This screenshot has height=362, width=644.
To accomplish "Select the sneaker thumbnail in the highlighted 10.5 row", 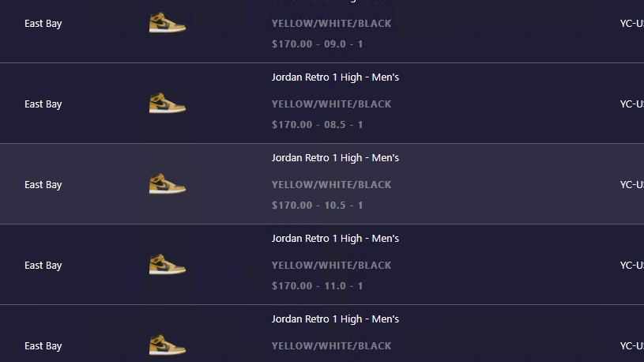I will click(168, 183).
